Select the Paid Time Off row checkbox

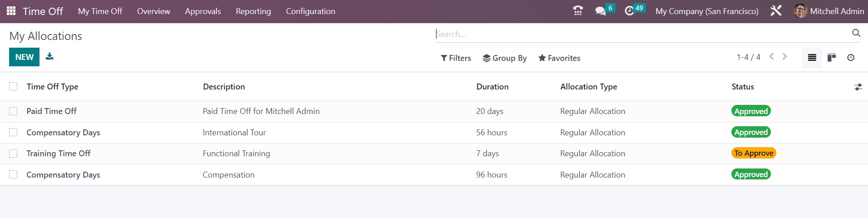click(13, 111)
